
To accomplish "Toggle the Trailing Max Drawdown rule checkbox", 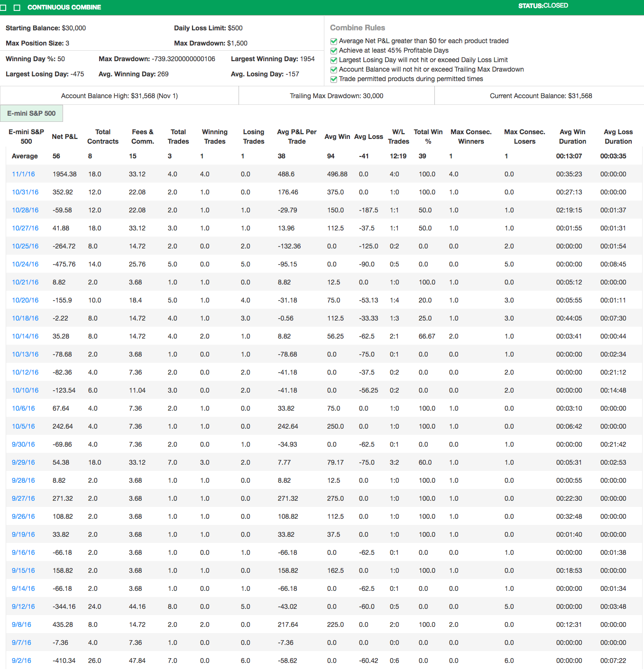I will 334,70.
